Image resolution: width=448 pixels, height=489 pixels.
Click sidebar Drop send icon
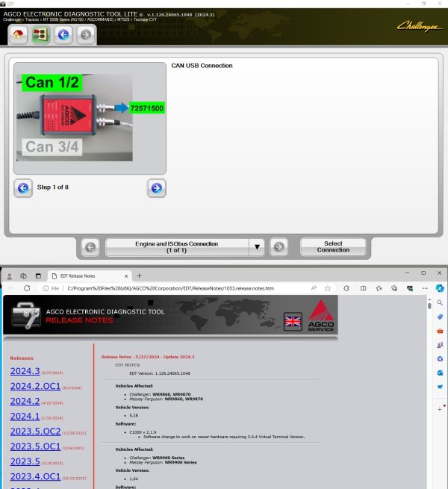point(440,387)
